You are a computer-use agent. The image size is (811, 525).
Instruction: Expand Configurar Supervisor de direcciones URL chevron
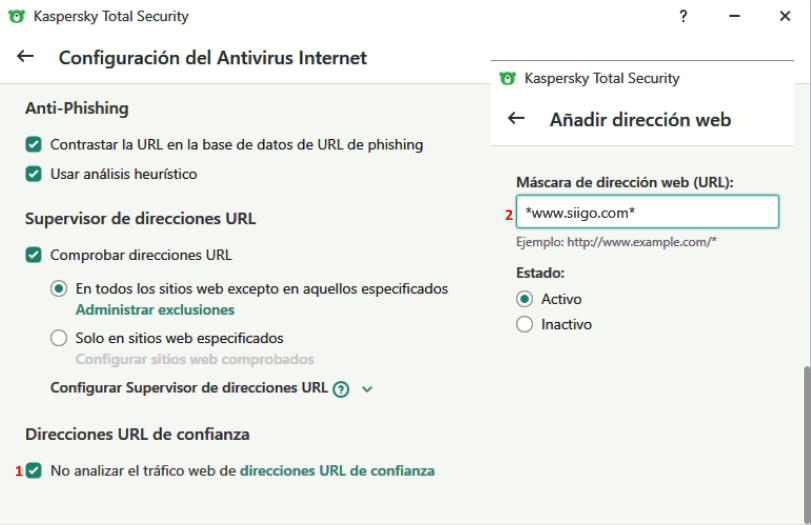point(367,389)
